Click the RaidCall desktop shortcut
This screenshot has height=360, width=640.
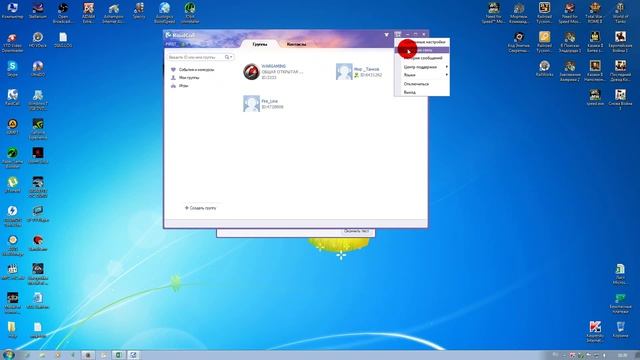point(12,98)
